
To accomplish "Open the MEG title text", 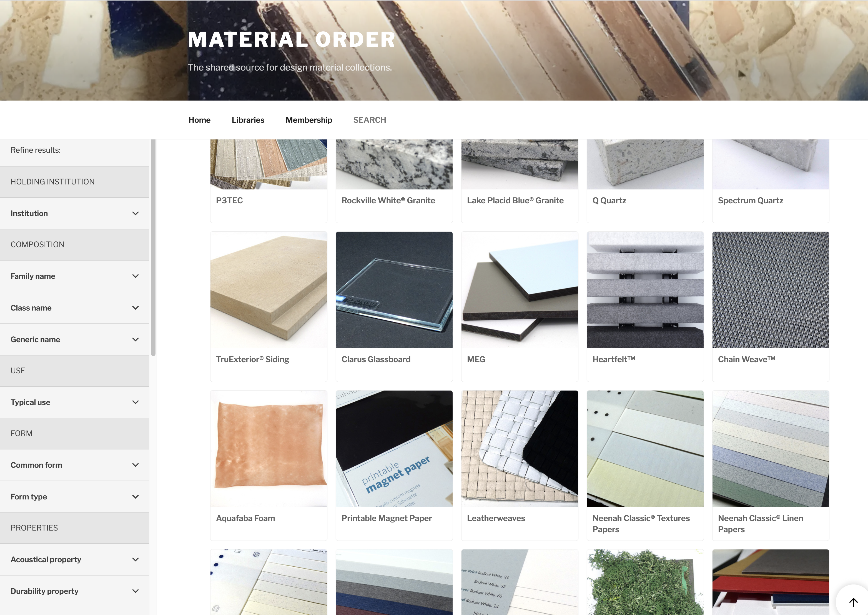I will [x=476, y=359].
